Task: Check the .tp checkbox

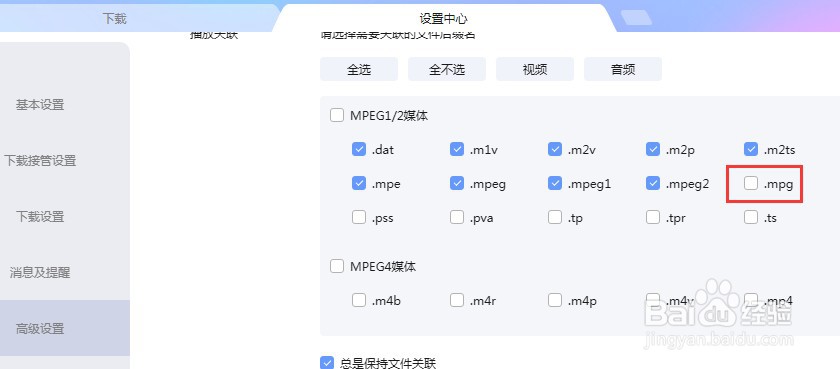Action: 555,217
